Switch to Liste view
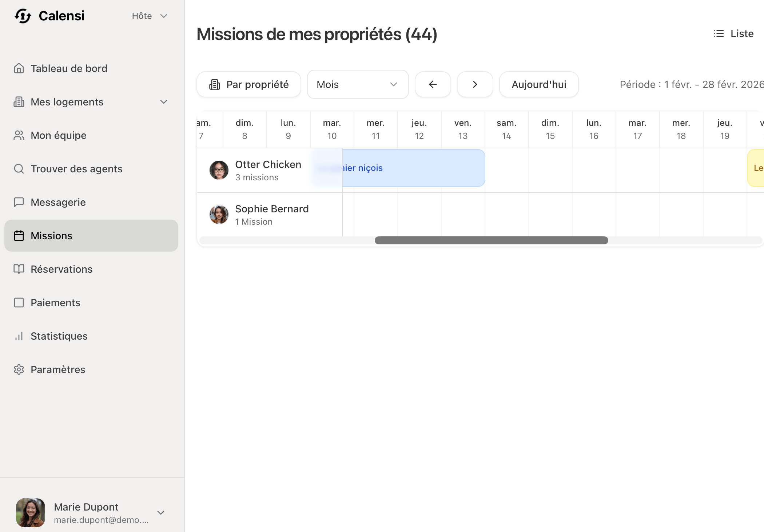Screen dimensions: 764x532 coord(733,33)
